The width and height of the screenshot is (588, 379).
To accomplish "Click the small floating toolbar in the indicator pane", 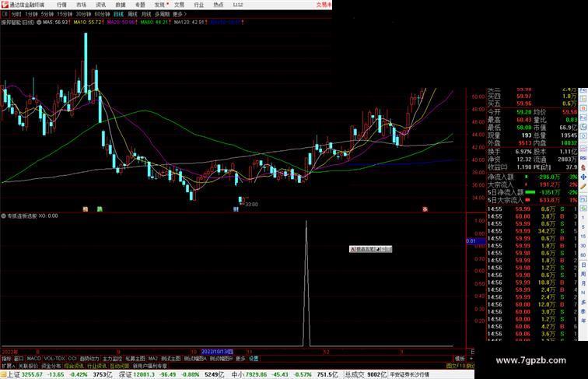I will [x=370, y=249].
